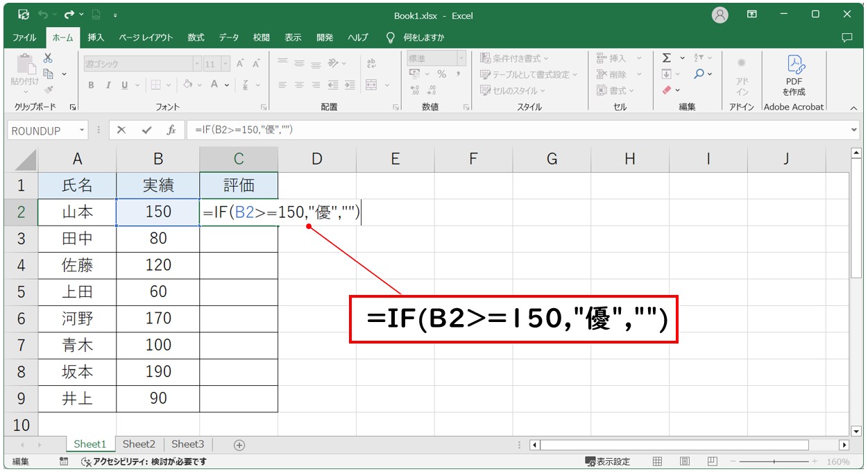
Task: Open the 条件付き書式 dropdown
Action: (514, 58)
